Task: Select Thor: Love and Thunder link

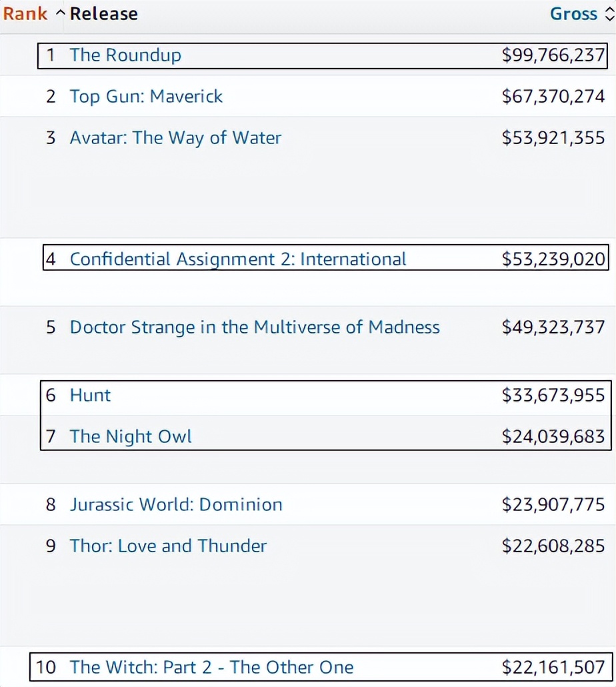Action: 168,546
